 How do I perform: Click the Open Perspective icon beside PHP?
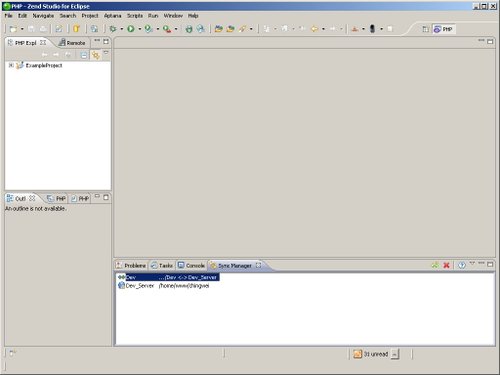[426, 29]
